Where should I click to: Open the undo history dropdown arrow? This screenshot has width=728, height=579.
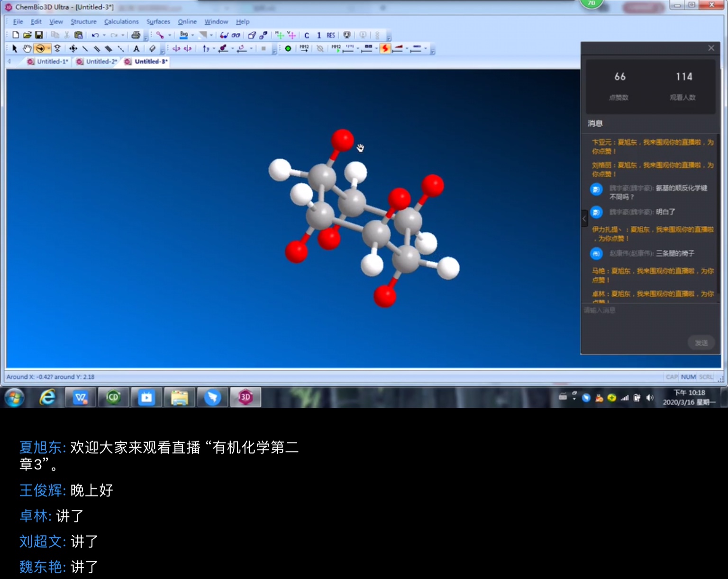click(x=104, y=35)
